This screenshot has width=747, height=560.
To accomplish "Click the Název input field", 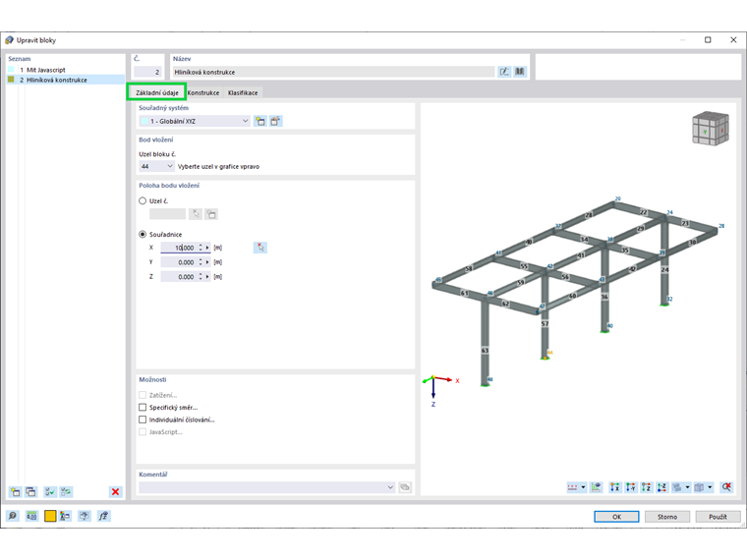I will (332, 72).
